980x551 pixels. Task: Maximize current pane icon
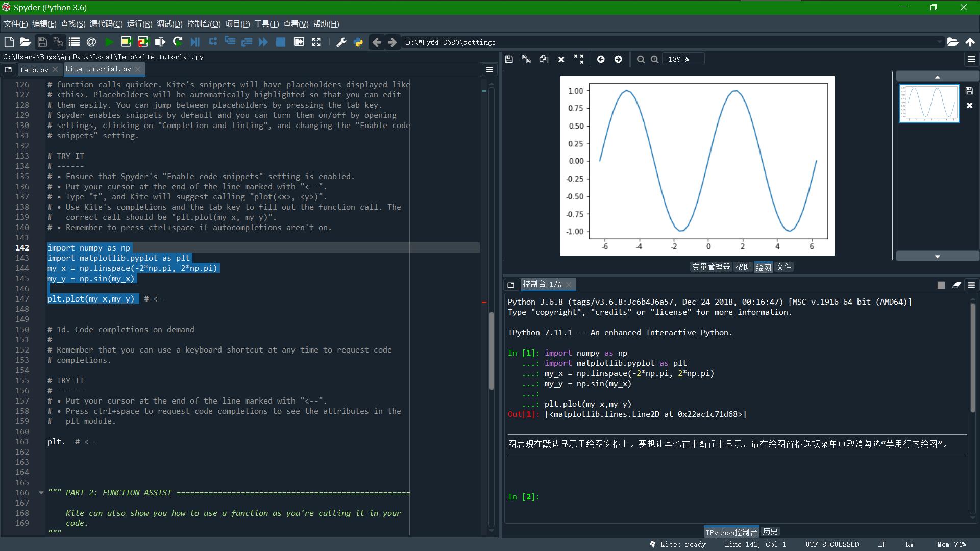coord(316,42)
